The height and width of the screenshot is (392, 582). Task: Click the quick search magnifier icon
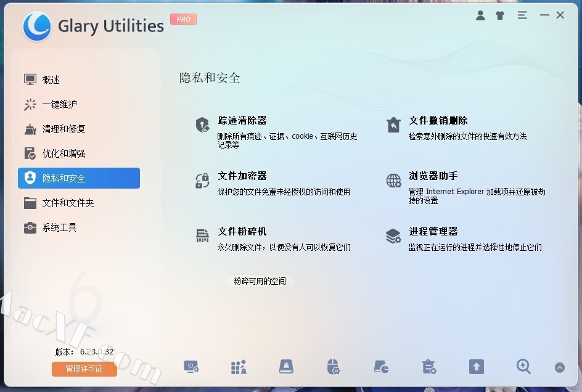tap(523, 367)
